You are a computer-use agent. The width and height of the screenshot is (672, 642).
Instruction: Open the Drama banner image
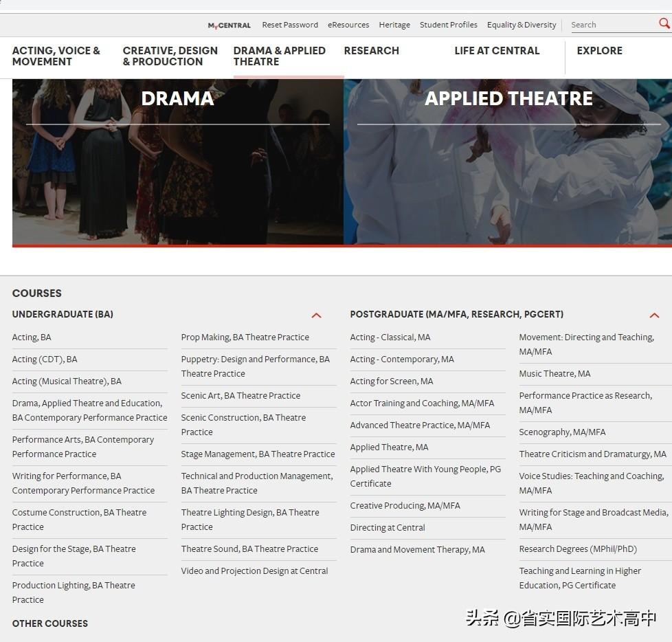[177, 162]
